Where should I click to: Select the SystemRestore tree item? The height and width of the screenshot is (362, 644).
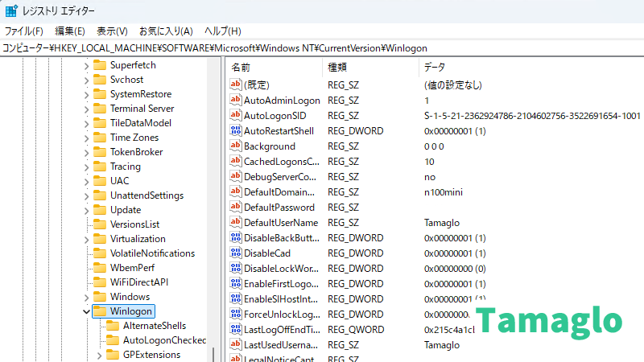tap(141, 94)
